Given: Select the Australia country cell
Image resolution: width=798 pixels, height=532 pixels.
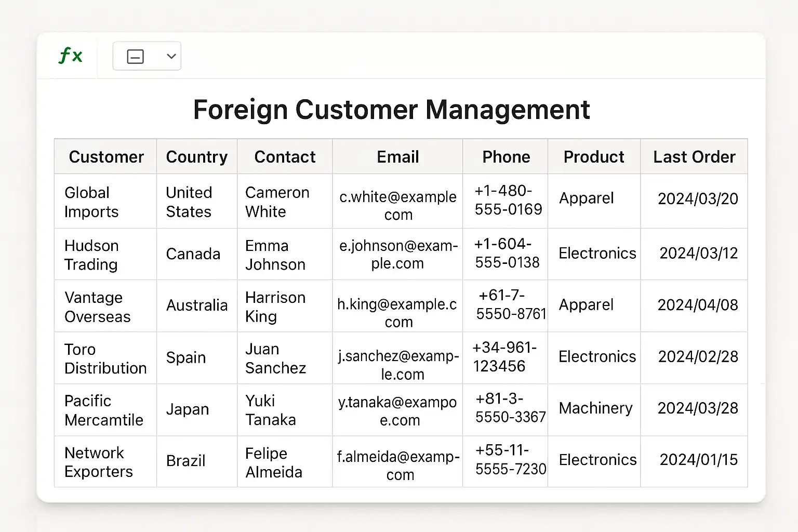Looking at the screenshot, I should (196, 305).
